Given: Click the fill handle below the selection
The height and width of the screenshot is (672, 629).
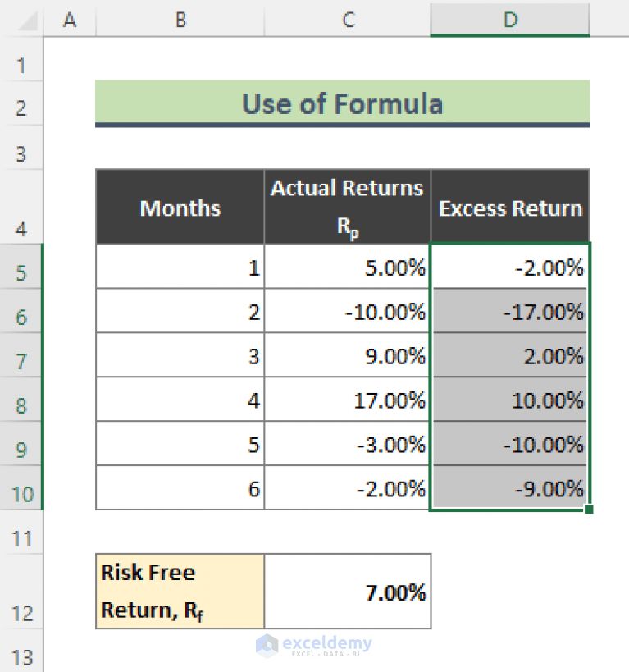Looking at the screenshot, I should (586, 511).
